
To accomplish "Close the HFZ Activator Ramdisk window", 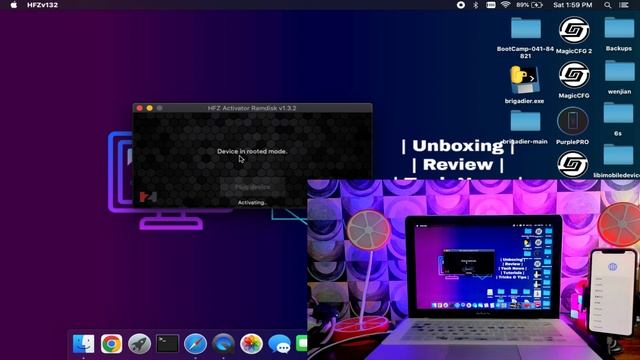I will click(140, 108).
